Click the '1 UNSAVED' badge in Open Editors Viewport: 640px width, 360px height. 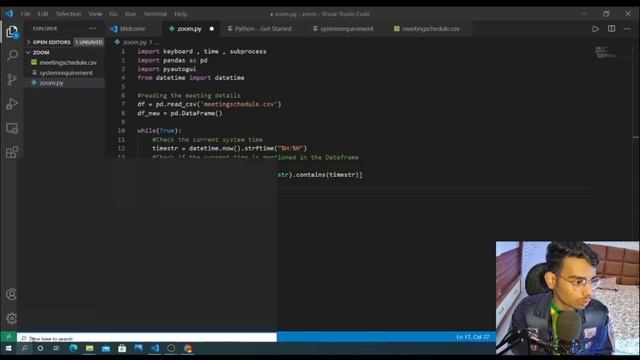click(x=89, y=42)
